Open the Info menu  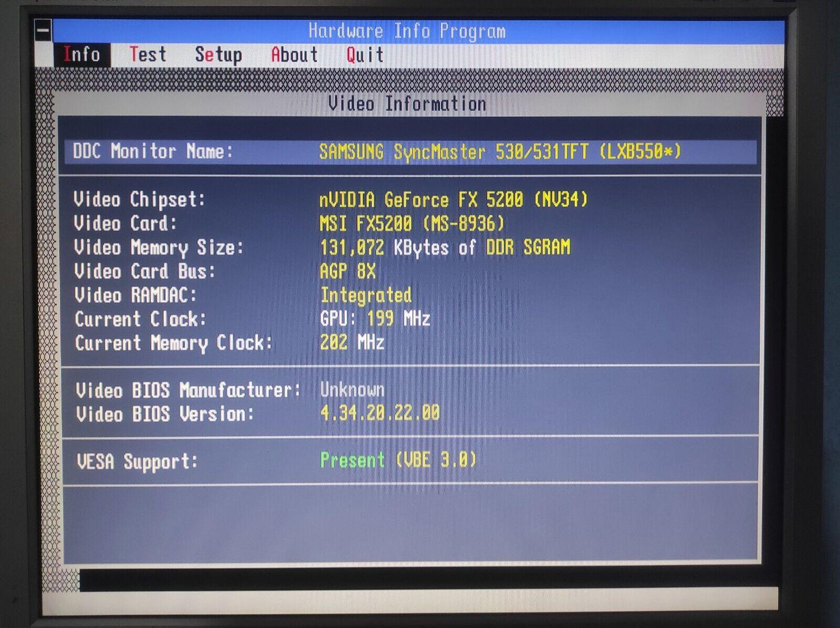coord(82,55)
